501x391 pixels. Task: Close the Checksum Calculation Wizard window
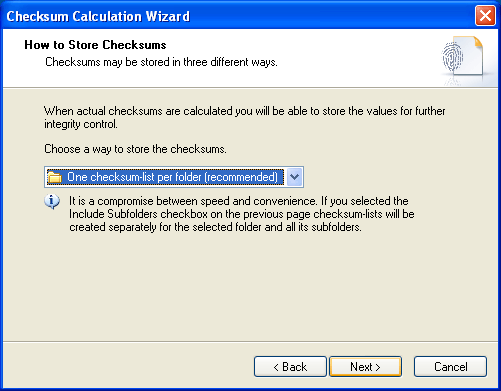(485, 16)
